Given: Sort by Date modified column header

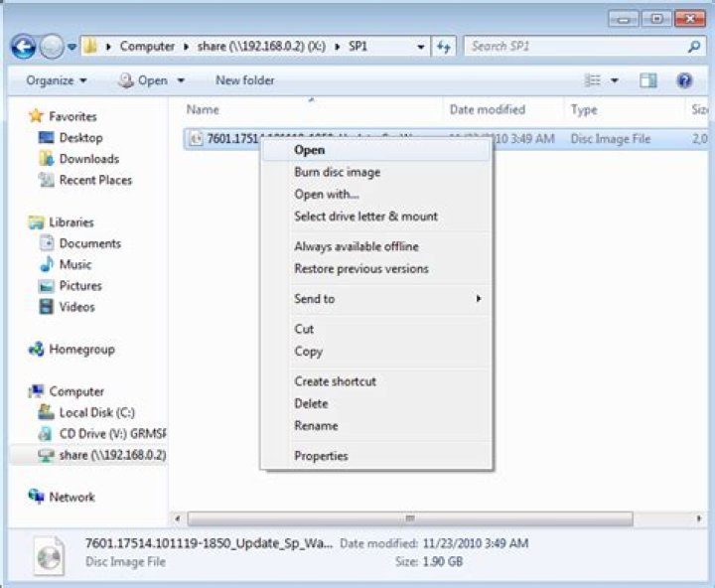Looking at the screenshot, I should [x=487, y=109].
